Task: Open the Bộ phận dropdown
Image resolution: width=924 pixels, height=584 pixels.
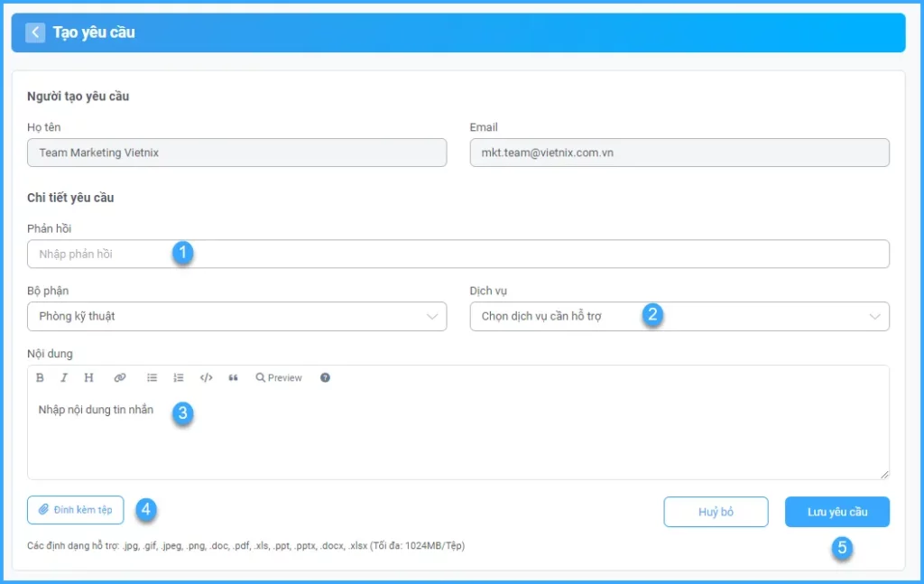Action: click(236, 317)
